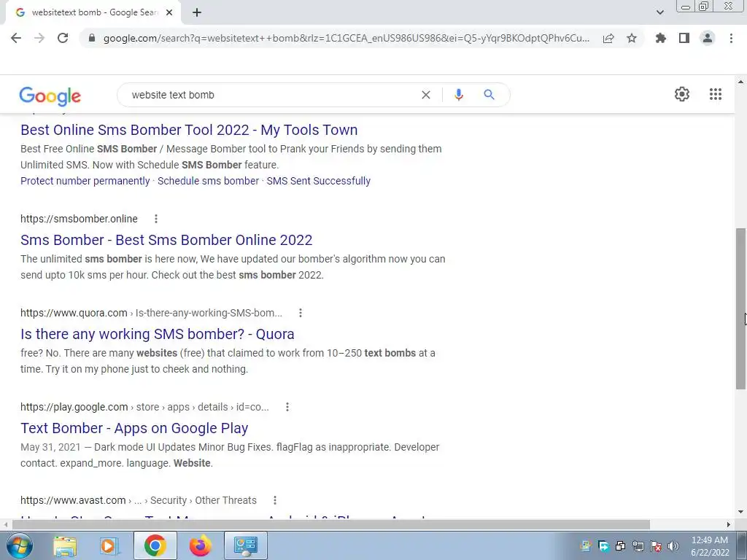Close the websitetext bomb Google Search tab
Screen dimensions: 747x560
pos(169,13)
